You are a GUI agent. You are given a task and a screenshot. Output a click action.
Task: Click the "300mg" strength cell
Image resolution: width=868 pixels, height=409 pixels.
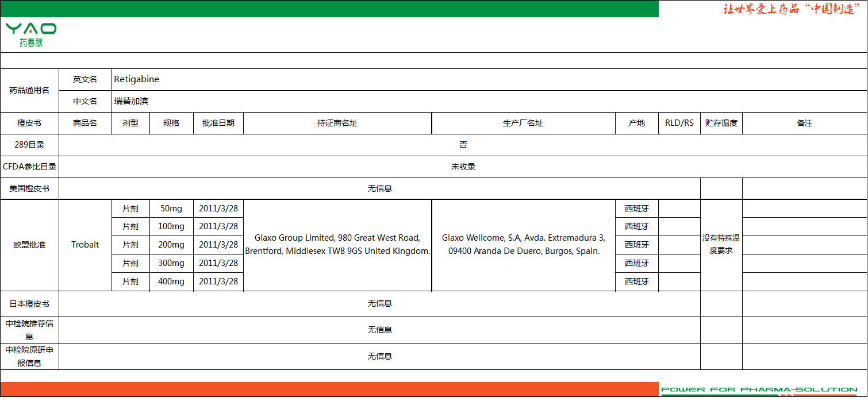click(171, 263)
